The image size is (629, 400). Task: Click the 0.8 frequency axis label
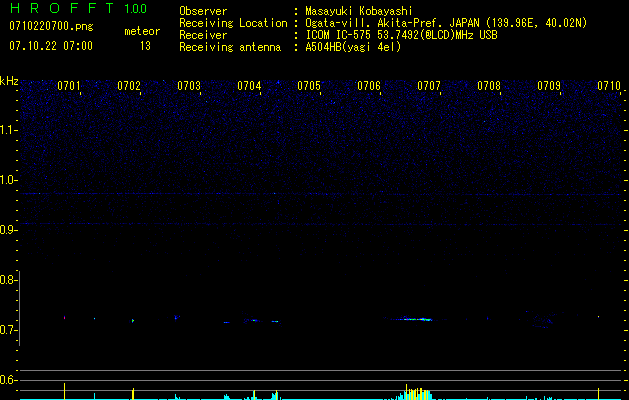click(x=8, y=280)
